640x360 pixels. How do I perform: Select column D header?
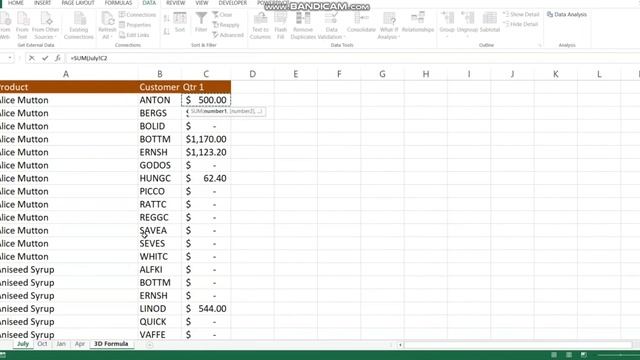pyautogui.click(x=253, y=74)
